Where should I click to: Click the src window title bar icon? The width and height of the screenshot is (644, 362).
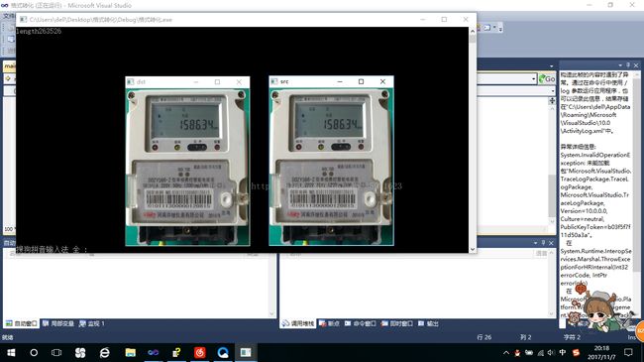click(x=274, y=82)
